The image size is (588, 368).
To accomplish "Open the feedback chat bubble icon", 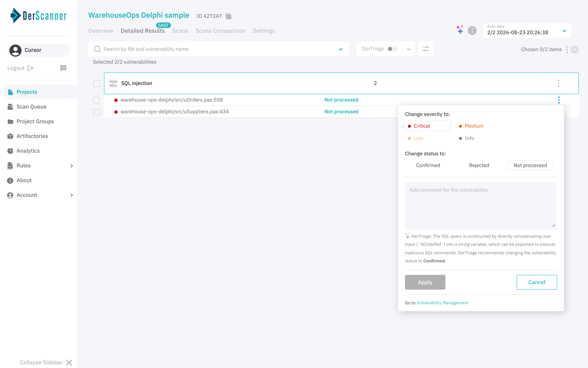I will click(x=63, y=68).
